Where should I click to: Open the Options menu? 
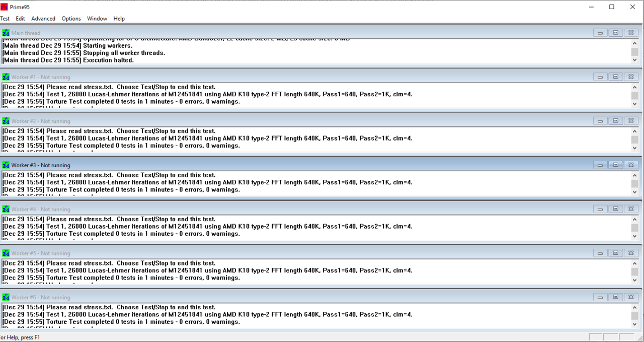[71, 19]
